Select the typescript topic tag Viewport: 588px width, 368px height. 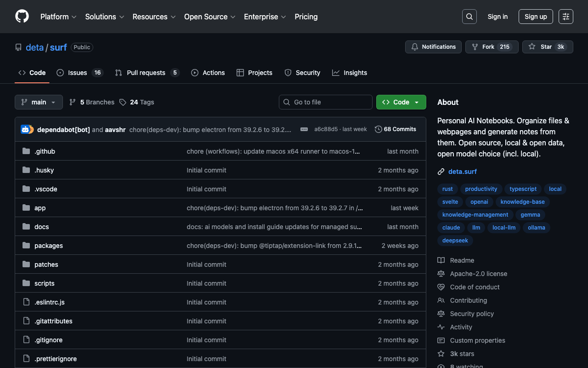(x=523, y=189)
